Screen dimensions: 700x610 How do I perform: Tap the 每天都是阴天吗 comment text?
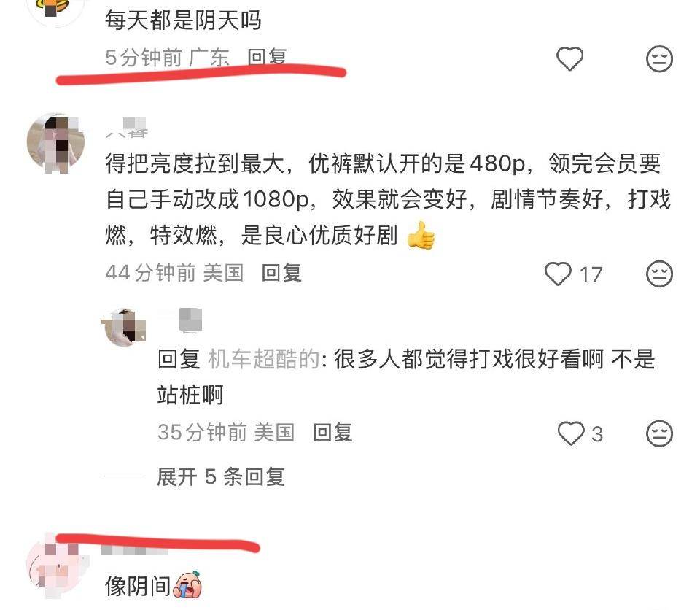point(183,20)
